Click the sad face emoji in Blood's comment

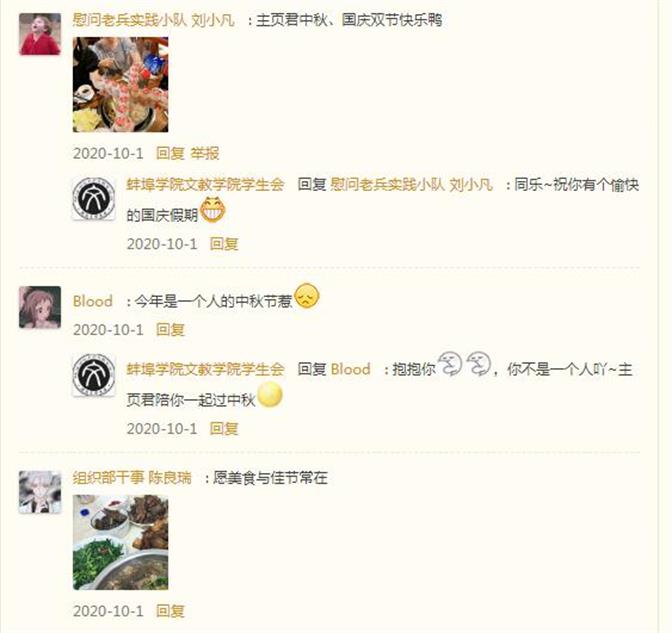pos(307,296)
